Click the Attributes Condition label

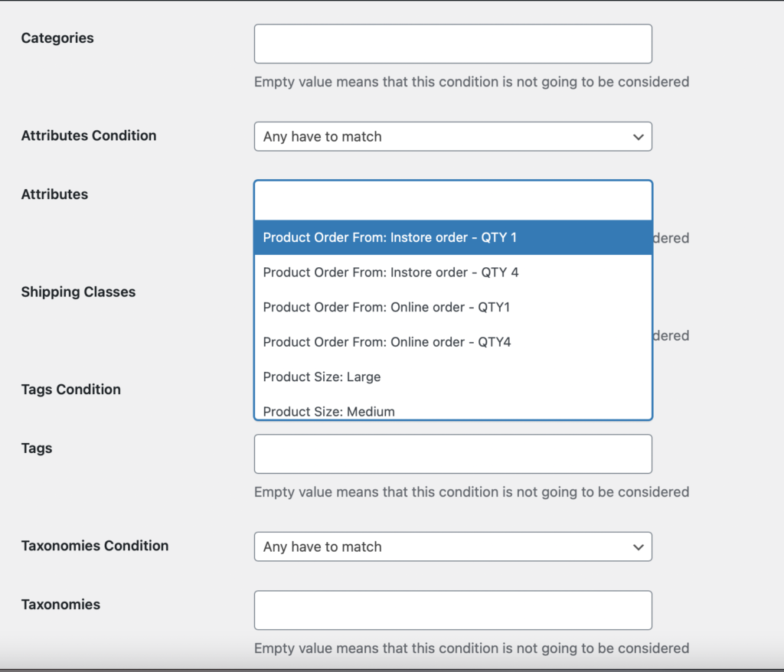[x=89, y=135]
